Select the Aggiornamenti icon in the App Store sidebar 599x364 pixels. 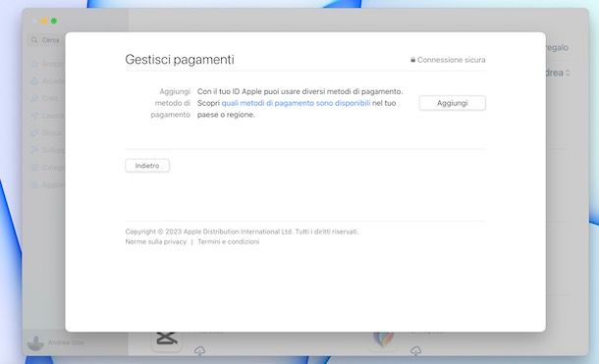point(34,184)
